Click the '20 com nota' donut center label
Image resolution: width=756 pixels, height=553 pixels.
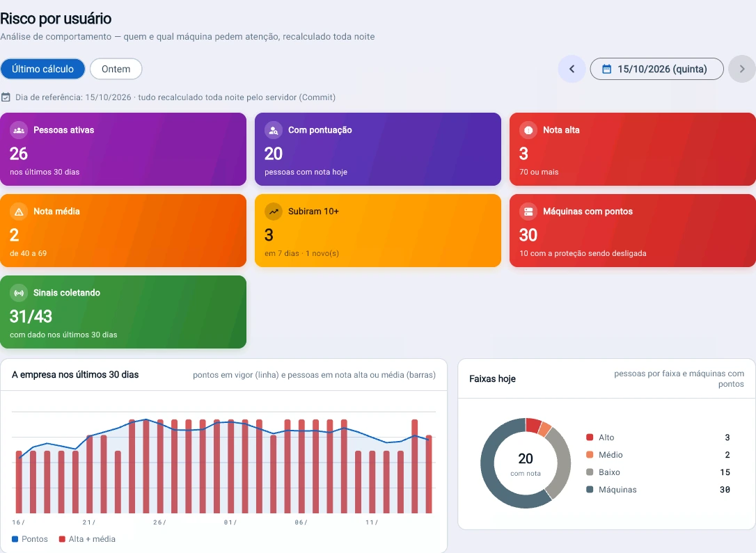[526, 464]
